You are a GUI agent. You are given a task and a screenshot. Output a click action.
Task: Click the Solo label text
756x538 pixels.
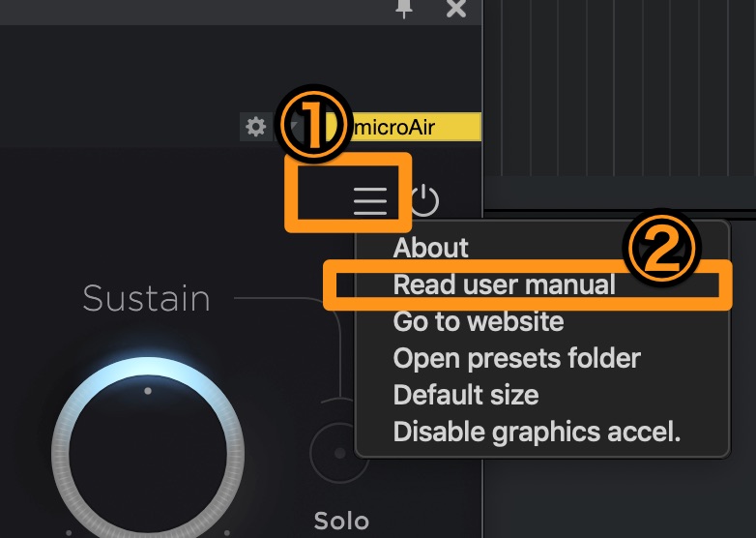(341, 522)
